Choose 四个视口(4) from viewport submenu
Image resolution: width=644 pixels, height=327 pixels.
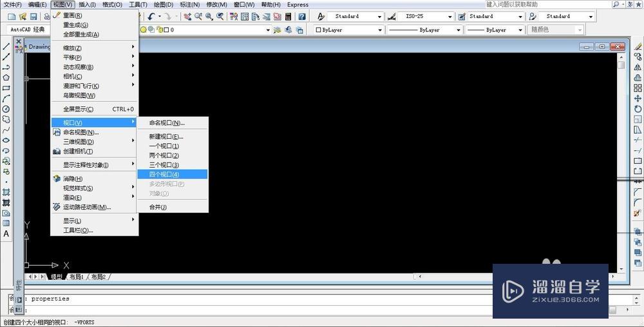tap(172, 174)
